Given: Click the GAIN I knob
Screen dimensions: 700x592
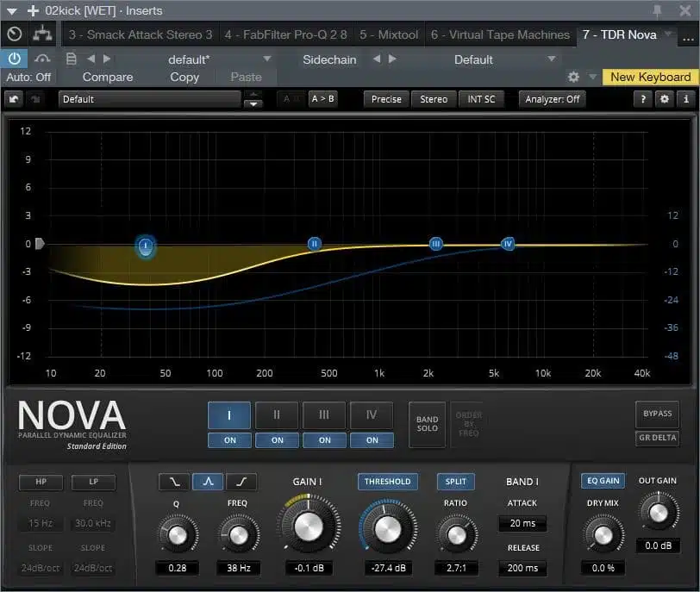Looking at the screenshot, I should (309, 527).
